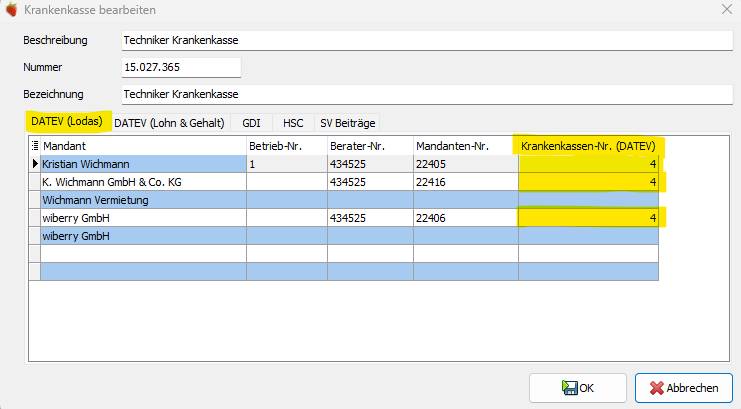Confirm with the OK button
Screen dimensions: 741x409
578,388
